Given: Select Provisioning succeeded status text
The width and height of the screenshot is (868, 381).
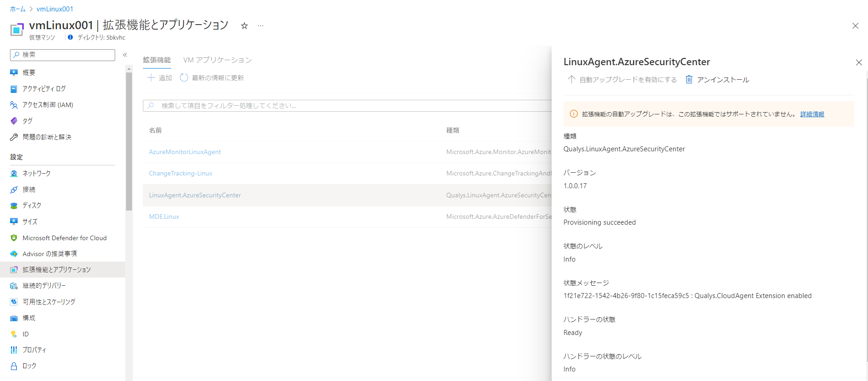Looking at the screenshot, I should coord(599,222).
